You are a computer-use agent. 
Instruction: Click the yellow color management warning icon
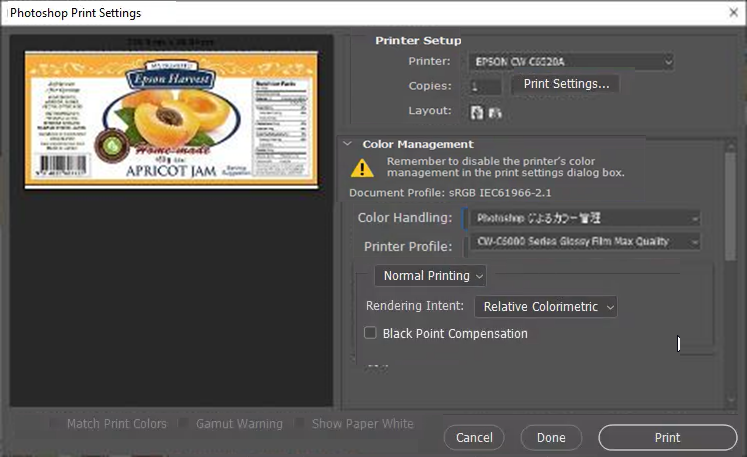click(362, 167)
